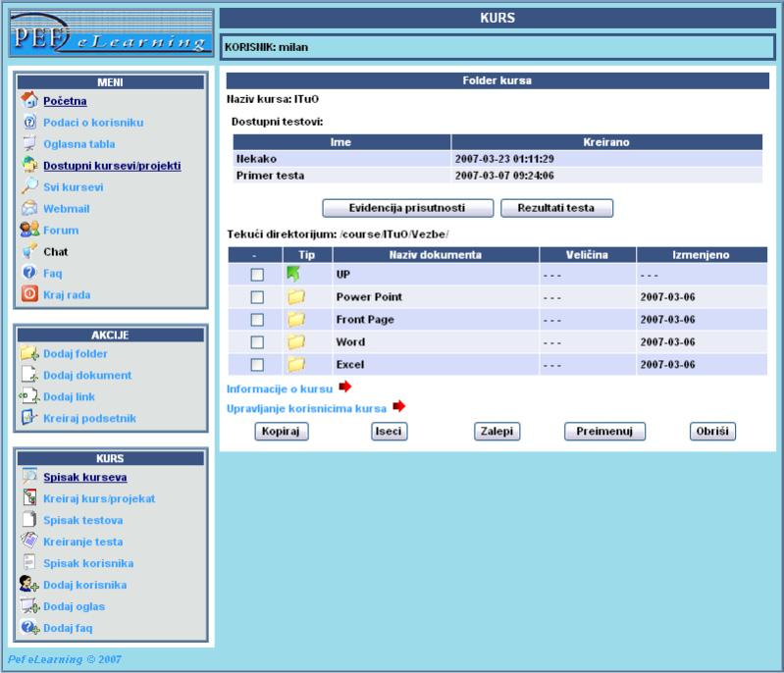This screenshot has width=784, height=673.
Task: Go to Podaci o korisniku
Action: coord(93,123)
